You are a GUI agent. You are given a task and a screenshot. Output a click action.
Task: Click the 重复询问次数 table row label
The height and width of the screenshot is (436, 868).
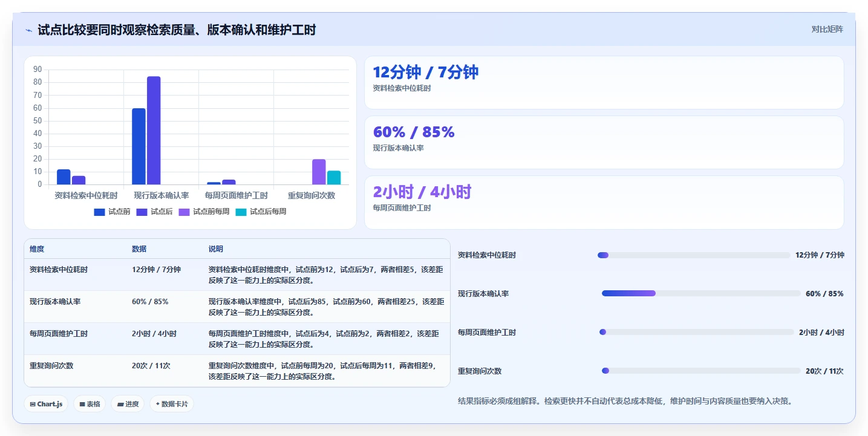coord(51,366)
